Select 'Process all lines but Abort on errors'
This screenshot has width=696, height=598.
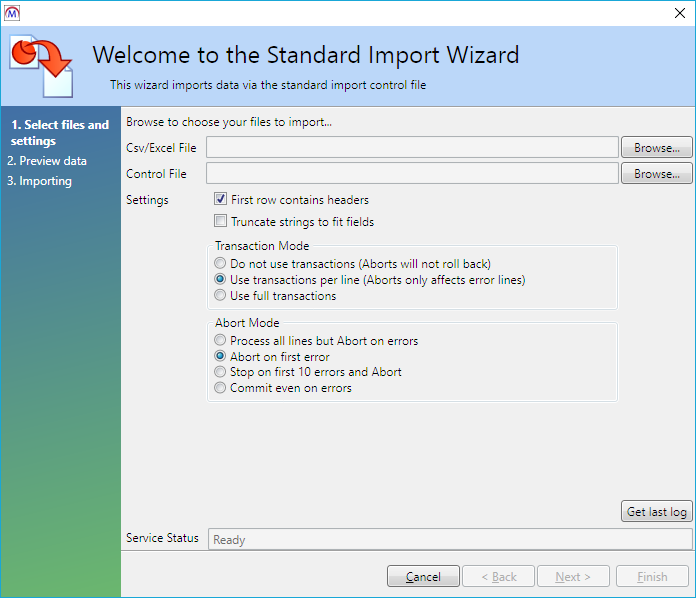click(x=221, y=341)
